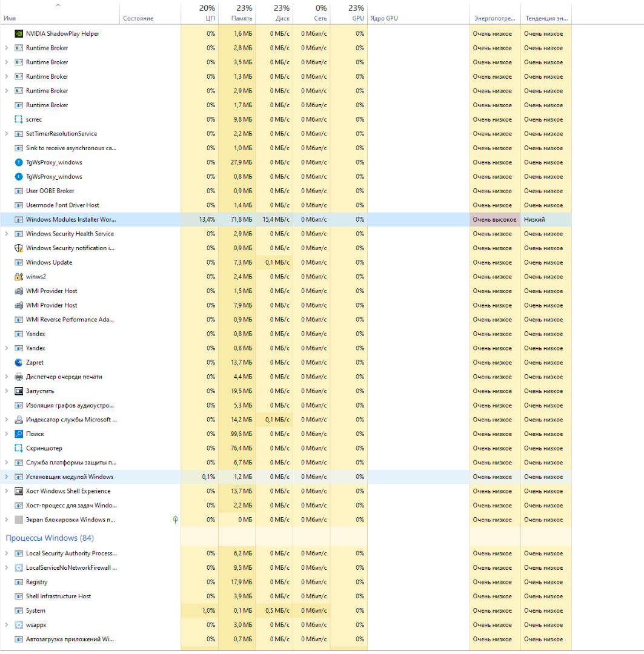Select the scrrec process icon
The height and width of the screenshot is (654, 644).
(x=18, y=120)
